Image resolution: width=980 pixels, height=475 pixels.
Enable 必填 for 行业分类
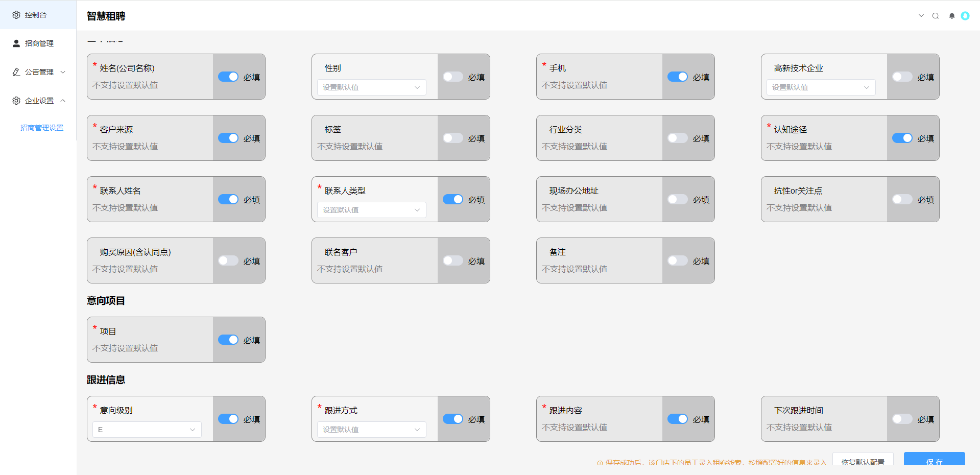click(x=678, y=138)
